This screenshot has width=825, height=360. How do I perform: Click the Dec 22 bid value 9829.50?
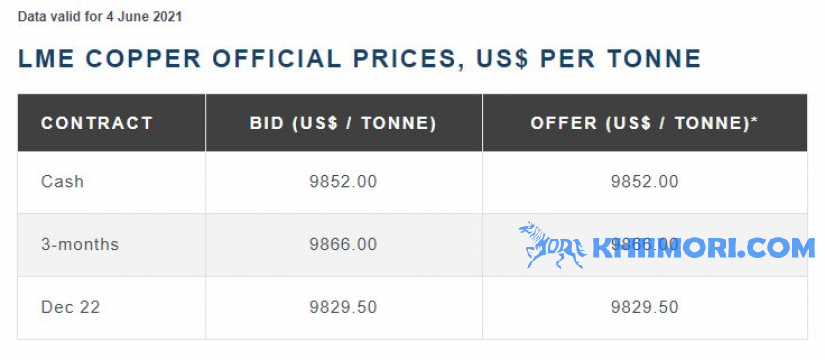point(343,307)
